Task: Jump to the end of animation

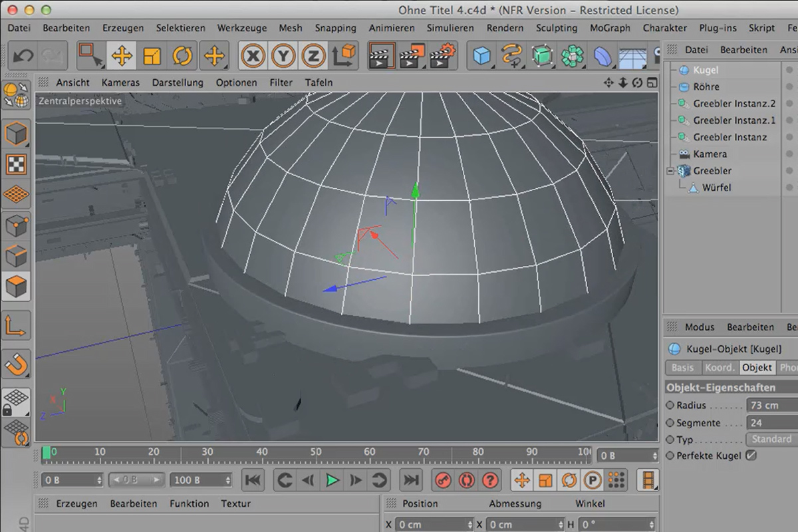Action: pos(412,479)
